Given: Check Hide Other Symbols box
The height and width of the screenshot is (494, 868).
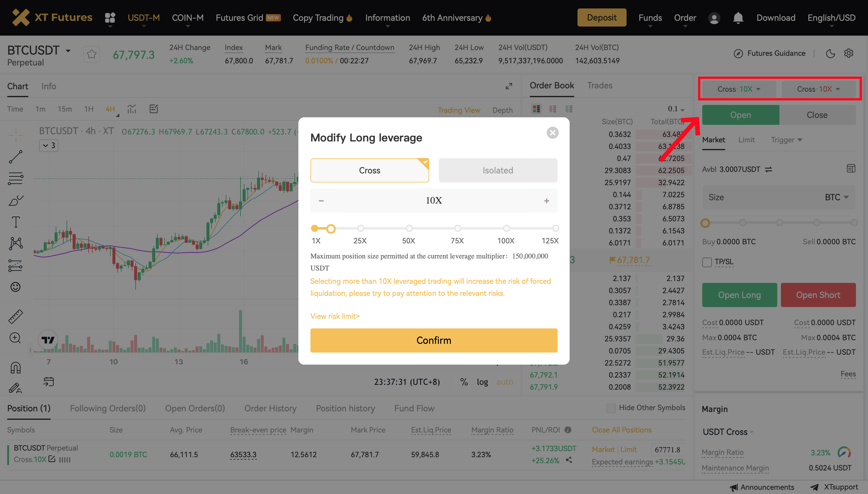Looking at the screenshot, I should coord(611,408).
